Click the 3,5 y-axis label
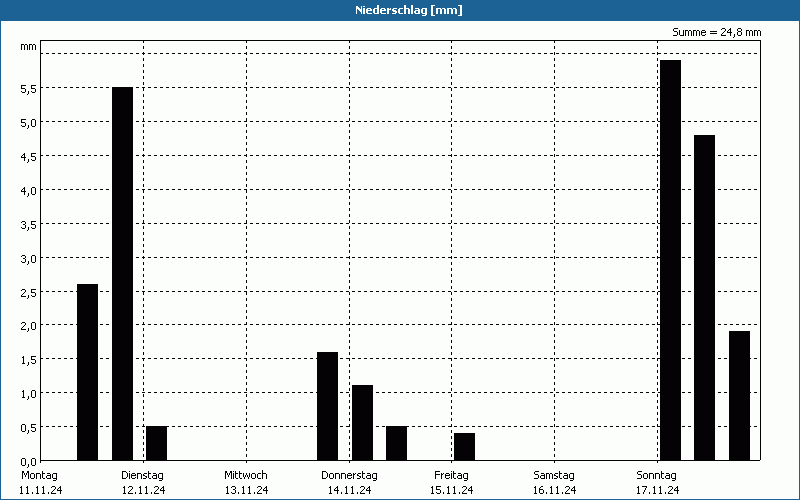Image resolution: width=800 pixels, height=500 pixels. pyautogui.click(x=28, y=224)
